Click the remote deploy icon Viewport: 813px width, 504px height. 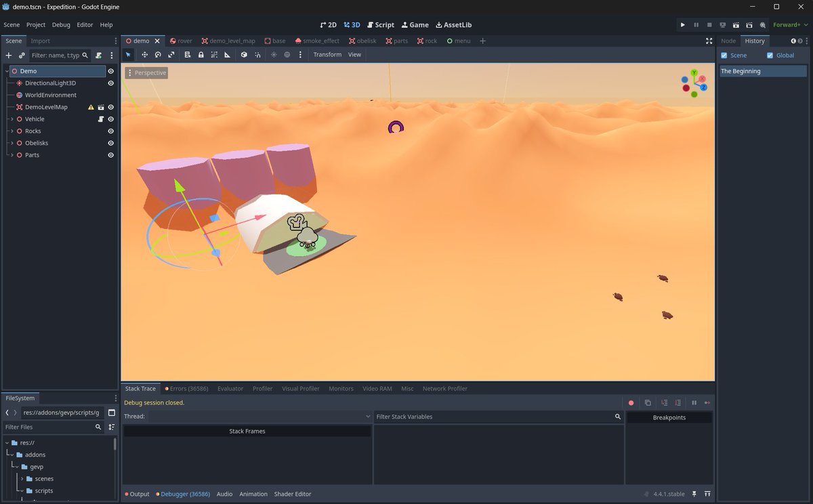[723, 24]
